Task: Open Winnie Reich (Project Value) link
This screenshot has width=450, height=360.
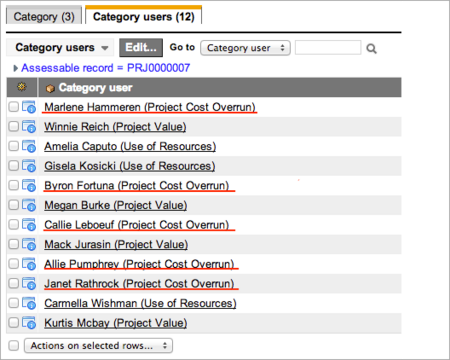Action: click(115, 127)
